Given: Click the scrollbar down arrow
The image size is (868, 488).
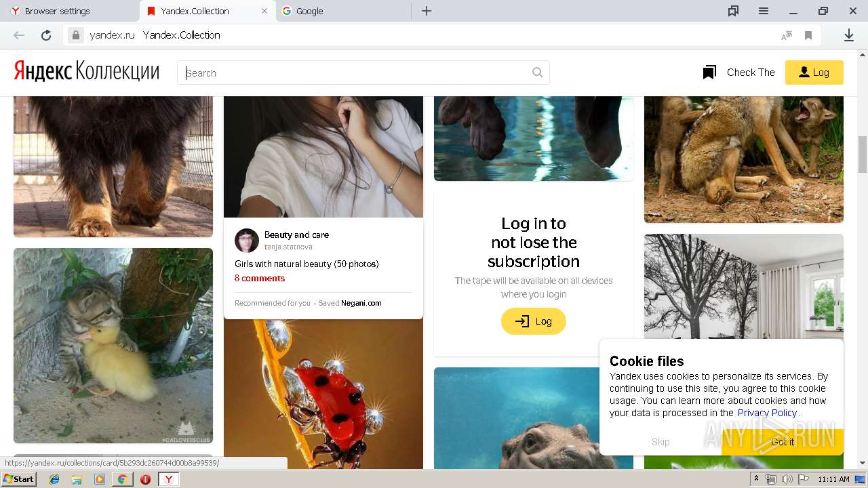Looking at the screenshot, I should [x=863, y=464].
